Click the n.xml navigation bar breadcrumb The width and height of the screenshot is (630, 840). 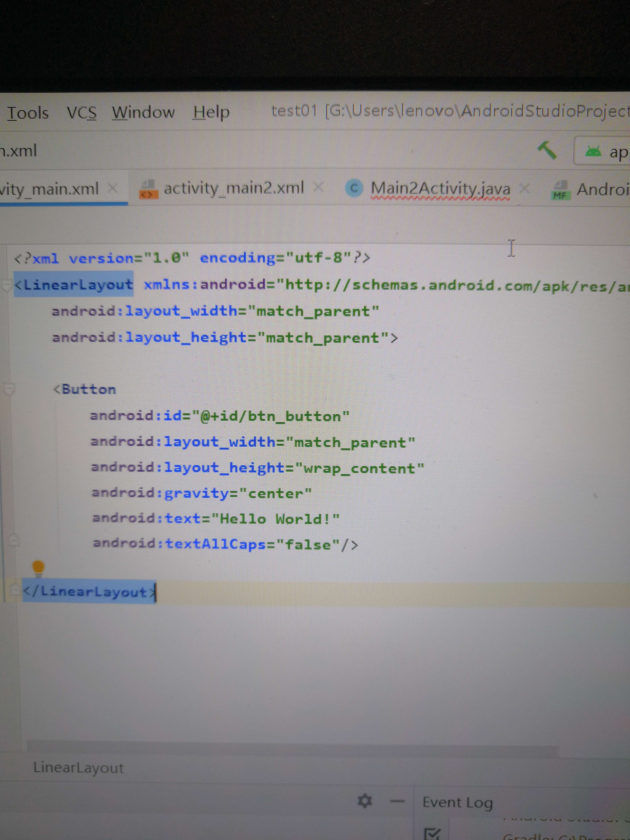click(19, 151)
